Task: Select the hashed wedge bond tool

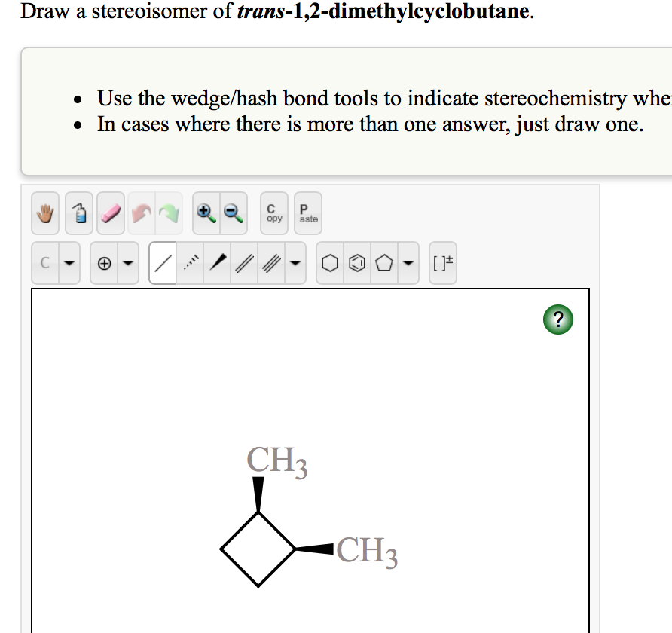Action: coord(190,263)
